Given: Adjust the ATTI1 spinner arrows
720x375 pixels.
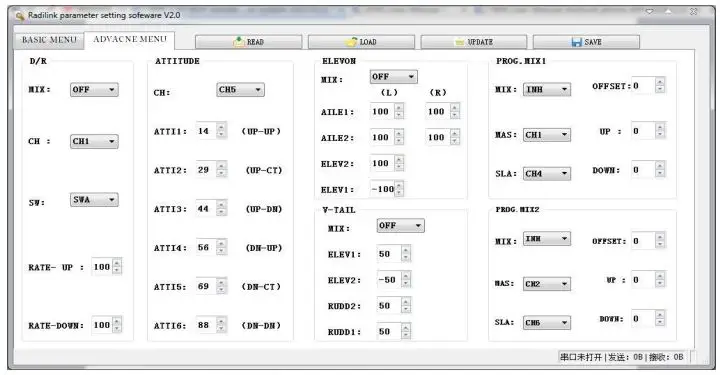Looking at the screenshot, I should coord(221,131).
